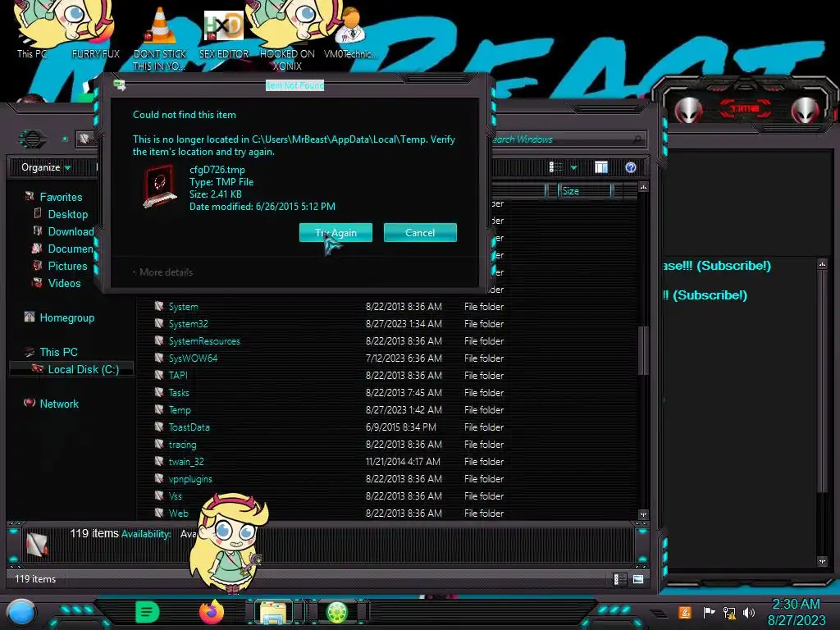The height and width of the screenshot is (630, 840).
Task: Select the twain_32 folder row
Action: (387, 461)
